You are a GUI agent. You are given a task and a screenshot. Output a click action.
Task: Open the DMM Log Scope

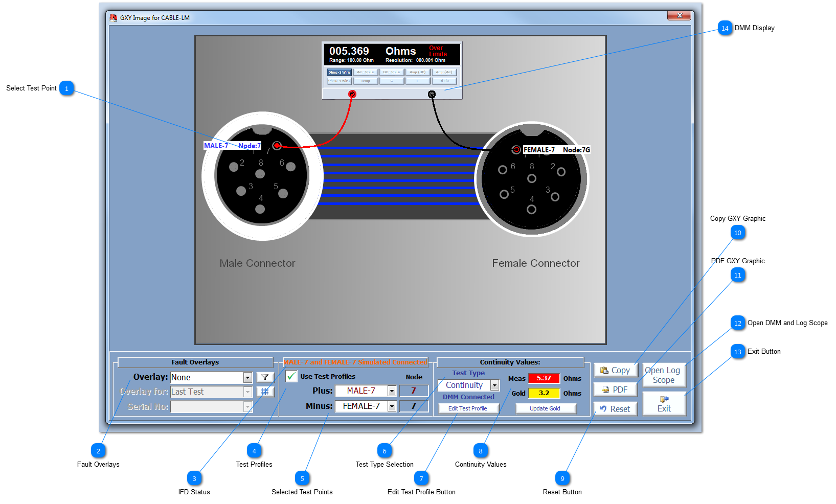point(663,375)
